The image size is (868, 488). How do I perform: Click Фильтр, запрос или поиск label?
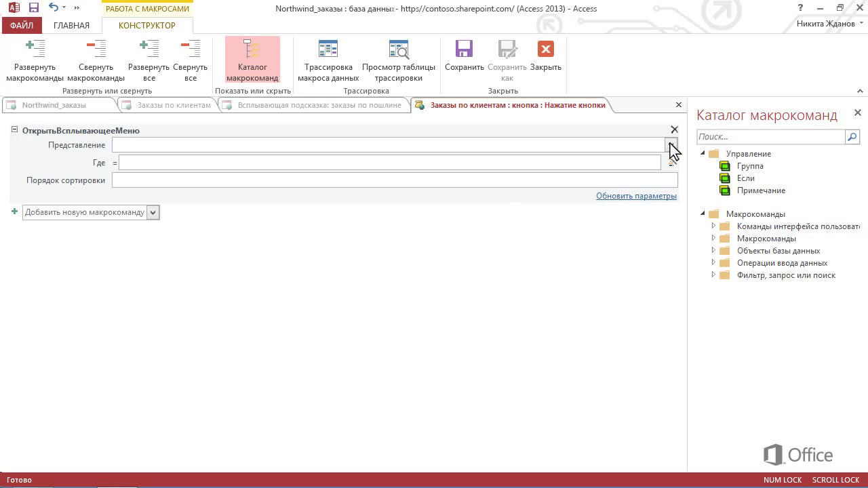point(786,275)
